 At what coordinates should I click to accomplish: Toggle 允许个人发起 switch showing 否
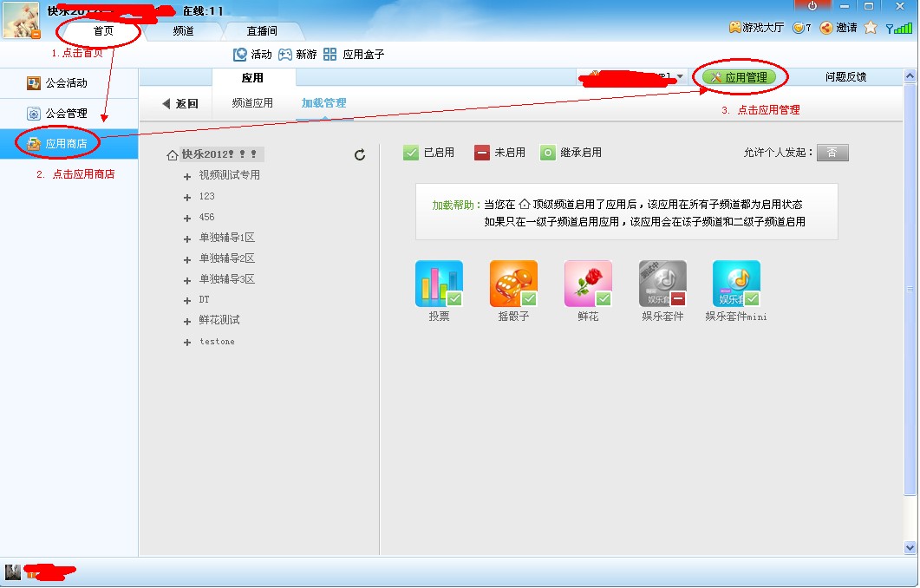pyautogui.click(x=832, y=153)
